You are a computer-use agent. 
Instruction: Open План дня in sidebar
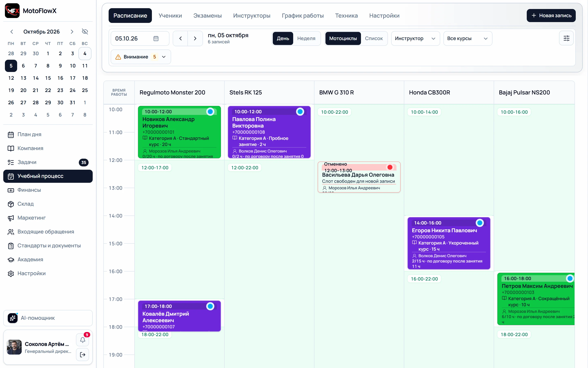pyautogui.click(x=48, y=134)
